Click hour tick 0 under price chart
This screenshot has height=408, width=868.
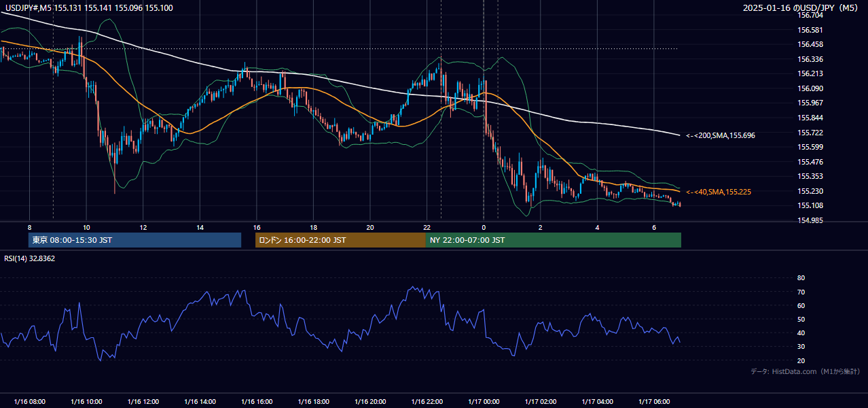tap(484, 227)
